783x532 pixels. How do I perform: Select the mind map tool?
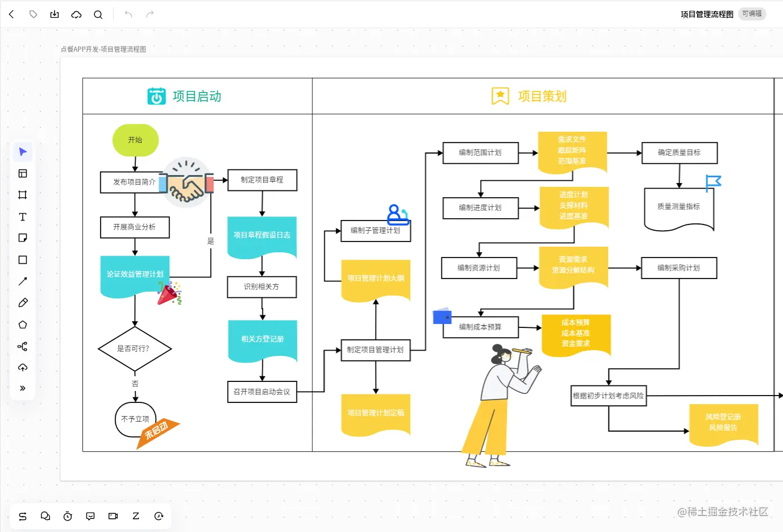pyautogui.click(x=23, y=346)
